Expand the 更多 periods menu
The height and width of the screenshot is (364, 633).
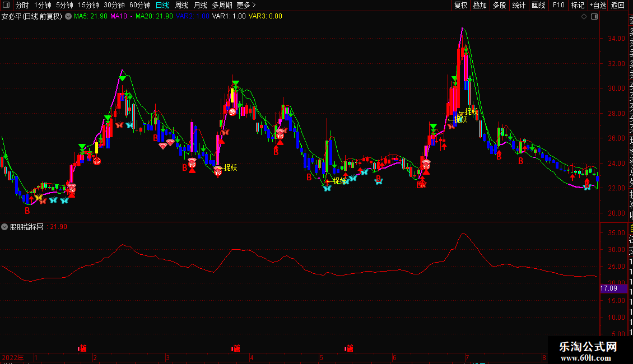pos(243,5)
